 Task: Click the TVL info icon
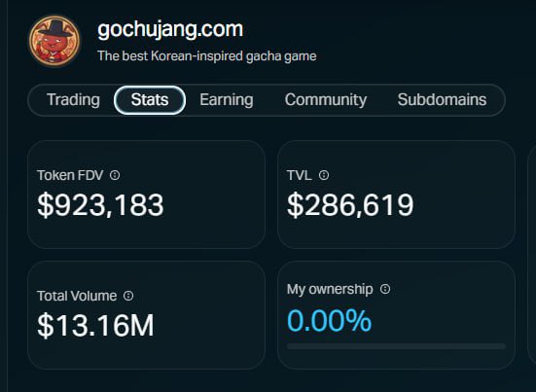(324, 175)
